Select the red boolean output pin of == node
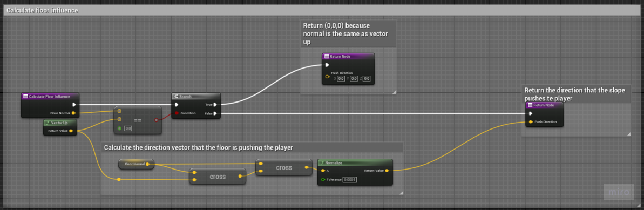Viewport: 644px width, 210px height. (156, 120)
